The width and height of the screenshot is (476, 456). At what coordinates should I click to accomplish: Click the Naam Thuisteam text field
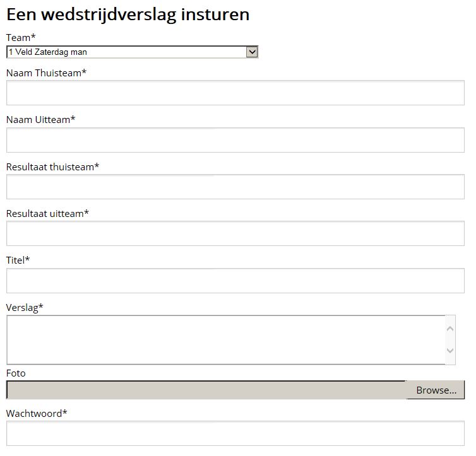coord(235,93)
